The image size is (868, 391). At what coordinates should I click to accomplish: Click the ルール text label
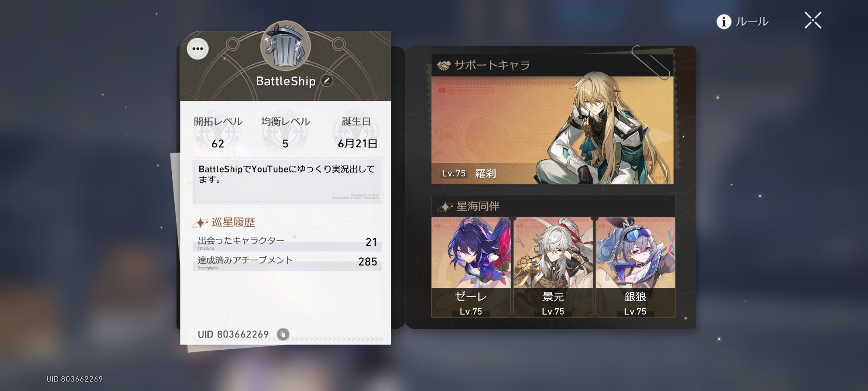(752, 21)
